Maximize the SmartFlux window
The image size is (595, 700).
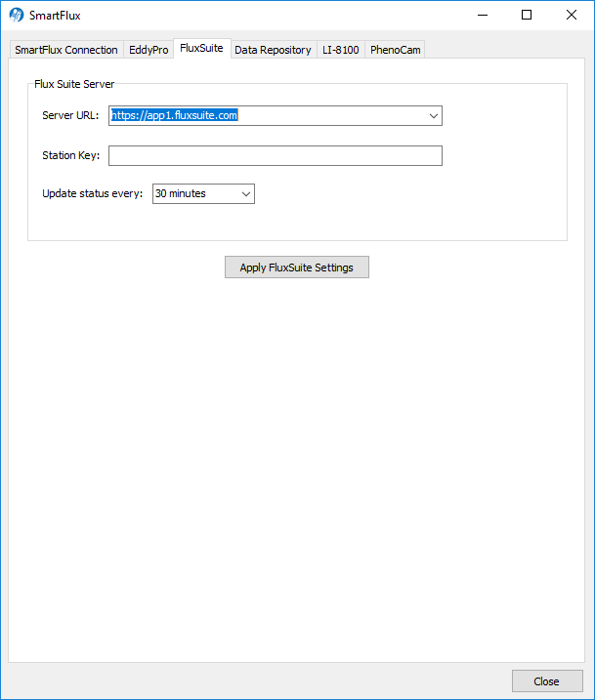point(527,16)
